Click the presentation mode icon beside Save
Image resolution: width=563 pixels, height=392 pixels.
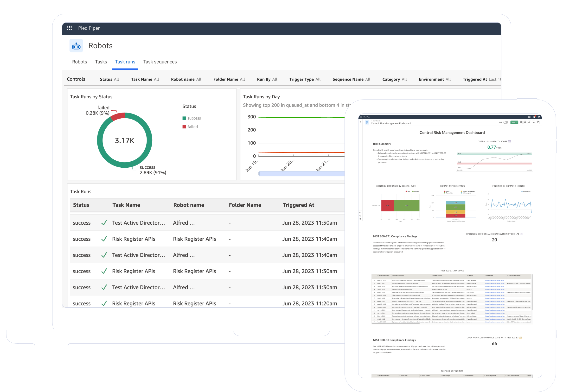tap(521, 122)
